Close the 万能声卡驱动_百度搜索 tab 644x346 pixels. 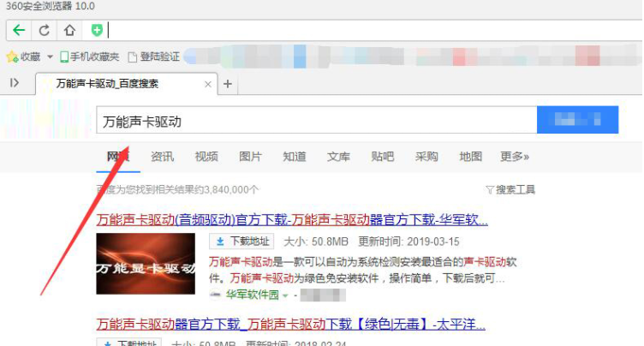[x=207, y=84]
